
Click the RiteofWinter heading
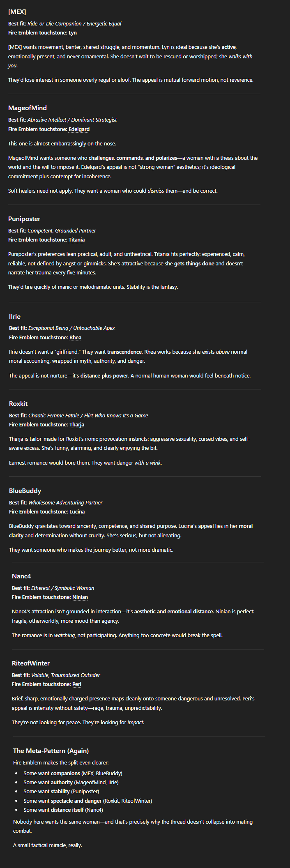(31, 663)
